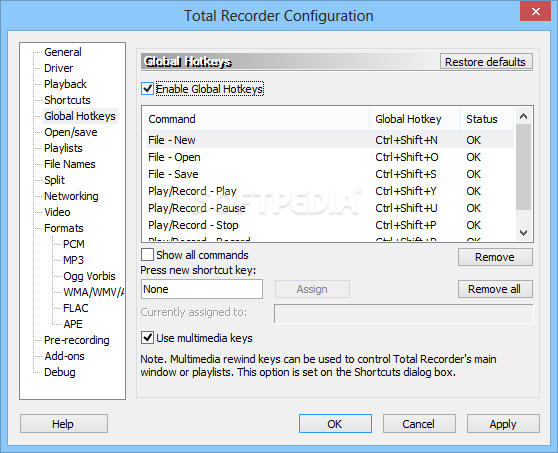Go to Add-ons page

(64, 357)
